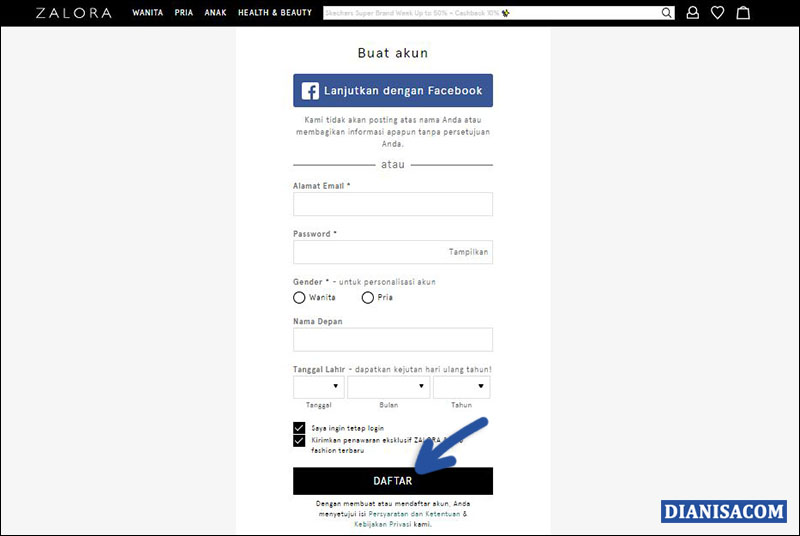
Task: Open the shopping bag icon
Action: coord(743,13)
